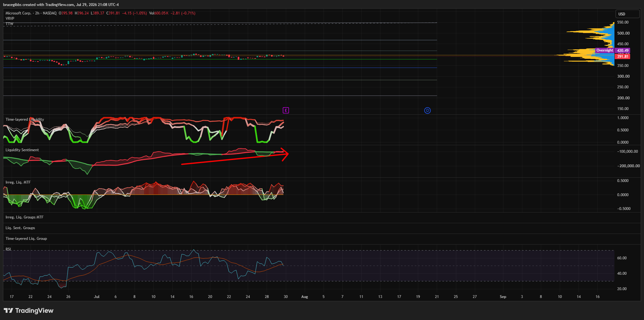Click the 26 date on time axis
The width and height of the screenshot is (644, 320).
[x=68, y=297]
